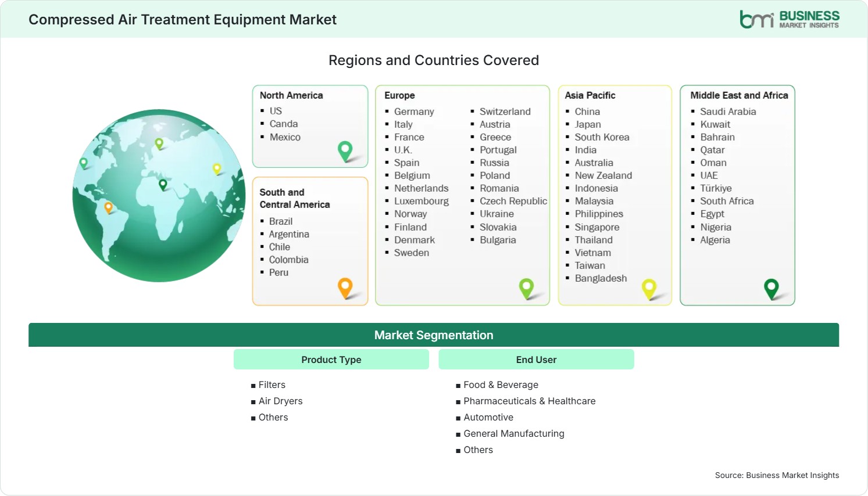
Task: Select the Product Type segmentation header
Action: pyautogui.click(x=331, y=360)
